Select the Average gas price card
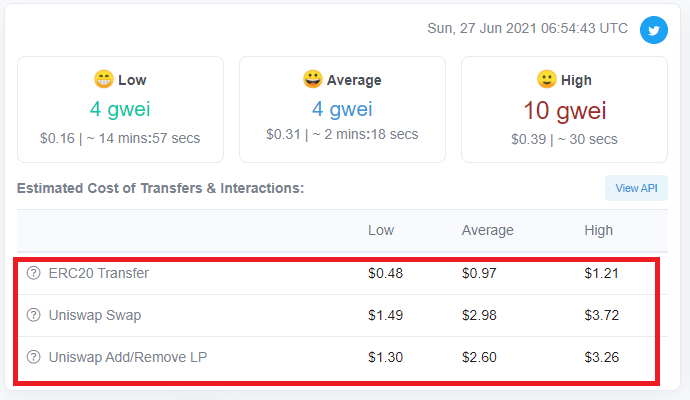The image size is (690, 400). pyautogui.click(x=342, y=110)
